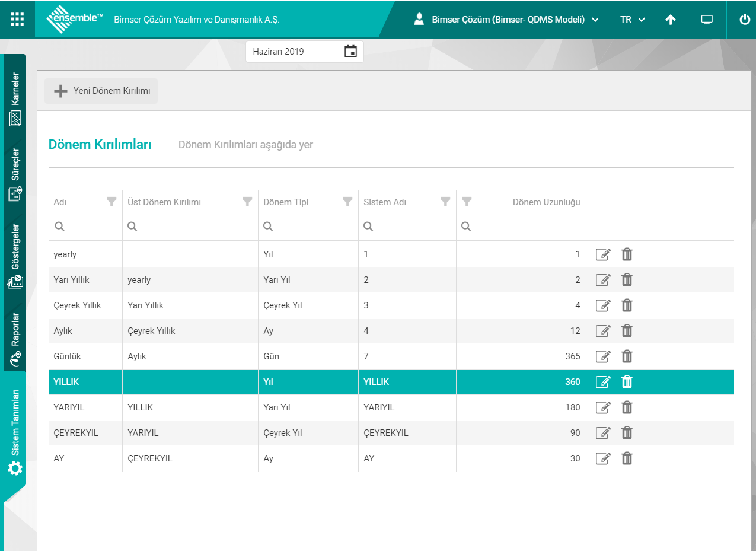The width and height of the screenshot is (756, 551).
Task: Delete the 'AY' period row
Action: pos(627,458)
